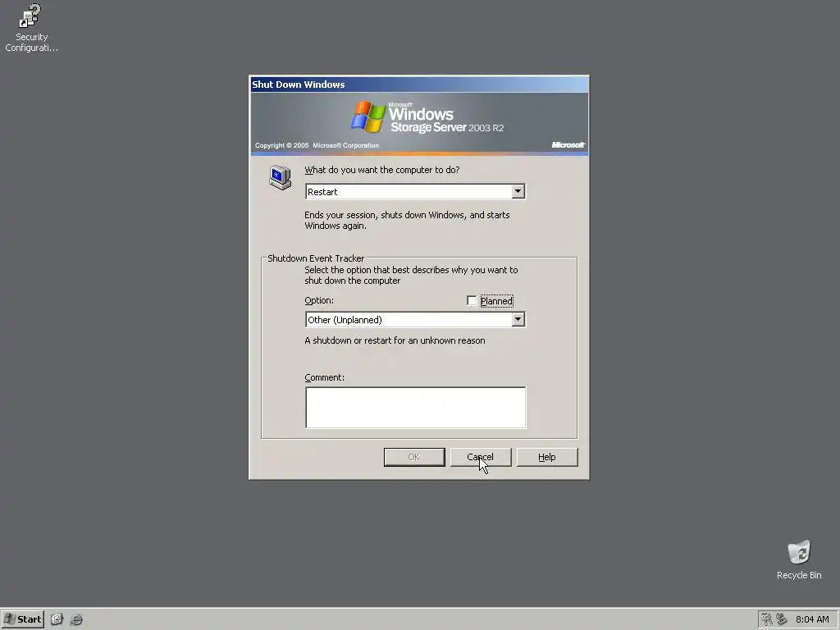Click the Shutdown Event Tracker group label
The width and height of the screenshot is (840, 630).
click(316, 258)
